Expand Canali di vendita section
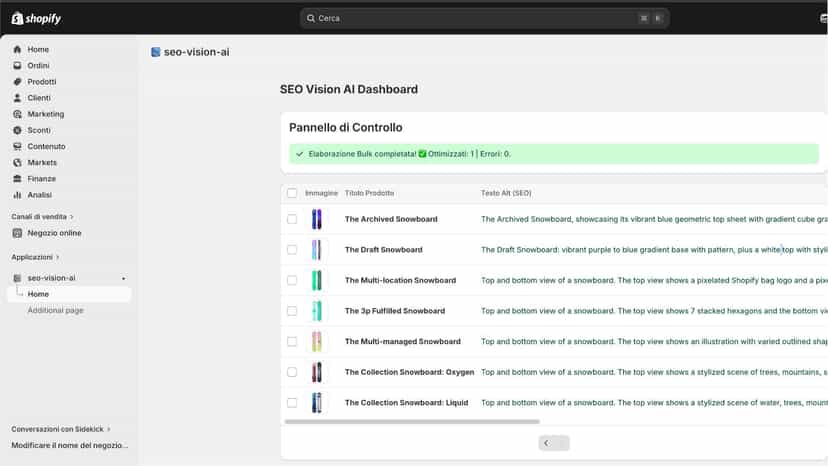The height and width of the screenshot is (466, 828). [x=42, y=217]
